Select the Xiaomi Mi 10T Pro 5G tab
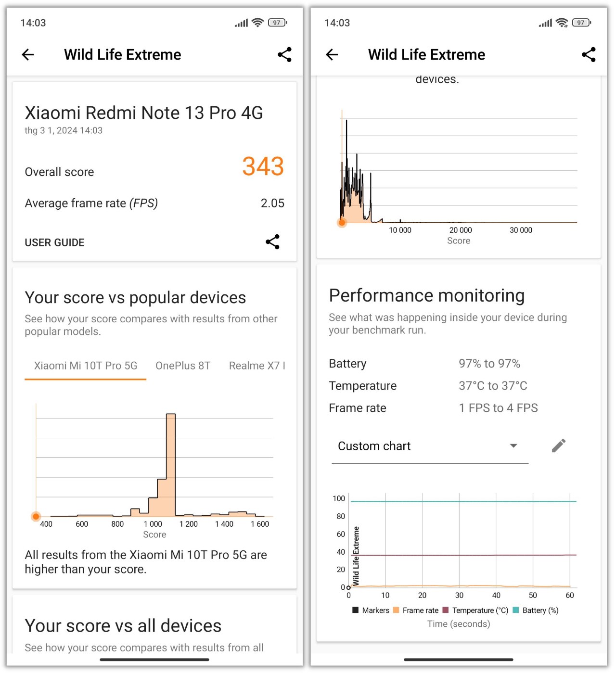The height and width of the screenshot is (673, 616). click(x=86, y=366)
